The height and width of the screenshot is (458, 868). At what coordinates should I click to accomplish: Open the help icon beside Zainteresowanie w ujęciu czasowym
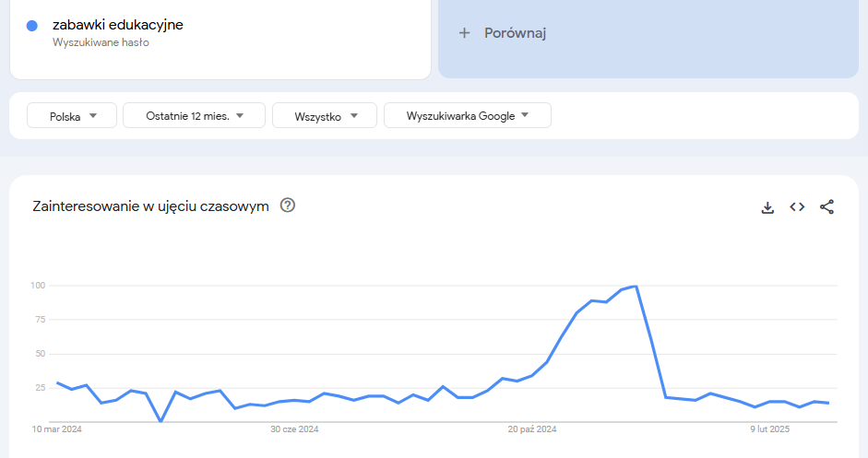(288, 206)
